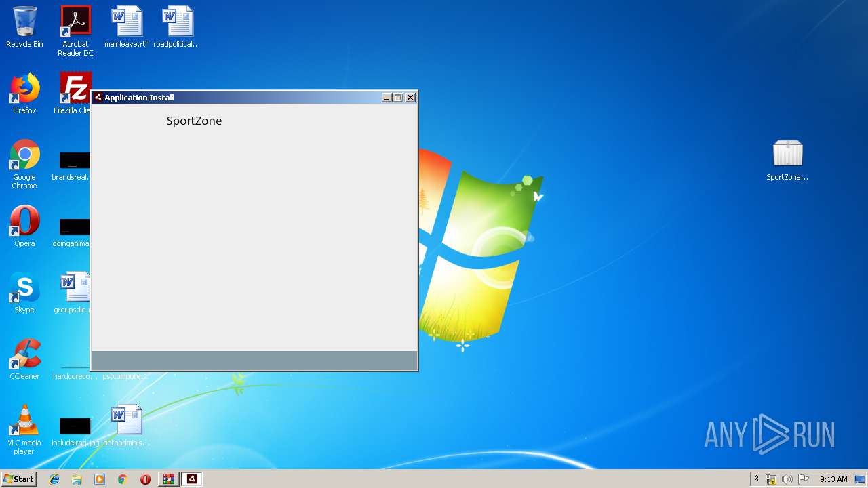The height and width of the screenshot is (488, 868).
Task: Click the SportZone heading text
Action: click(x=194, y=121)
